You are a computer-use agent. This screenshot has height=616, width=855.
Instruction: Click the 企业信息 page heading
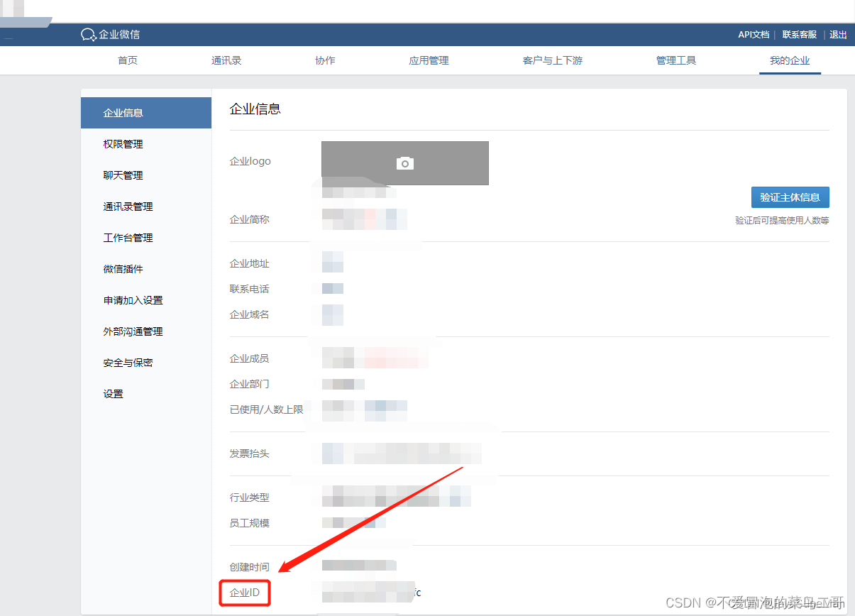coord(255,109)
